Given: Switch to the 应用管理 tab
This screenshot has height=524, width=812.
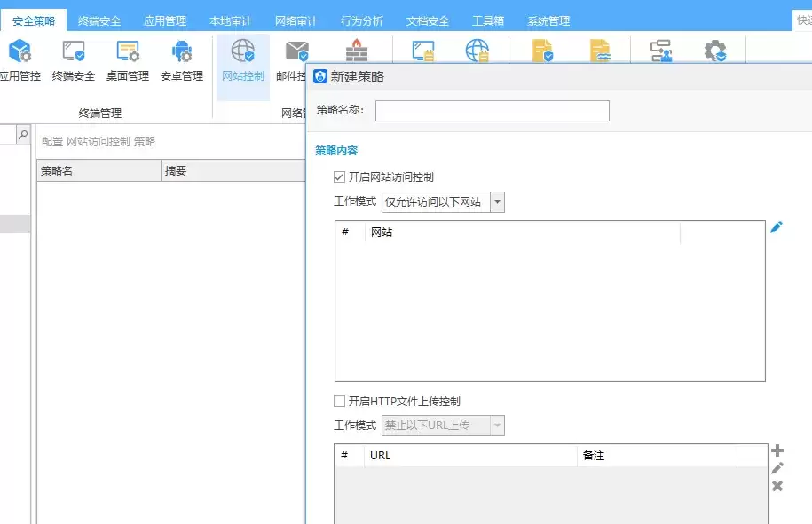Looking at the screenshot, I should (165, 20).
